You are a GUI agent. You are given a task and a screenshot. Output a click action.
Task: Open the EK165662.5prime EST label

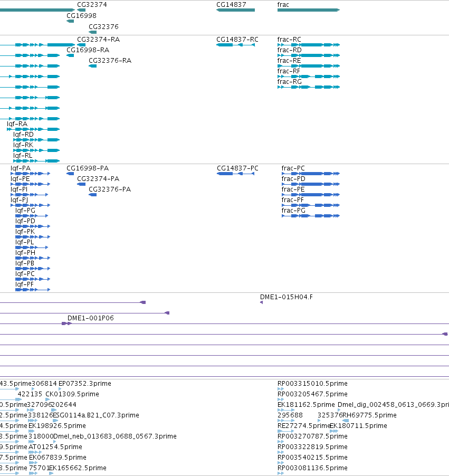[78, 468]
